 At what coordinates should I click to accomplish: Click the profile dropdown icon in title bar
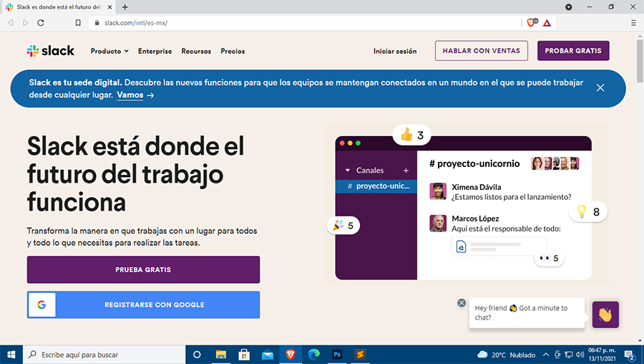click(568, 7)
